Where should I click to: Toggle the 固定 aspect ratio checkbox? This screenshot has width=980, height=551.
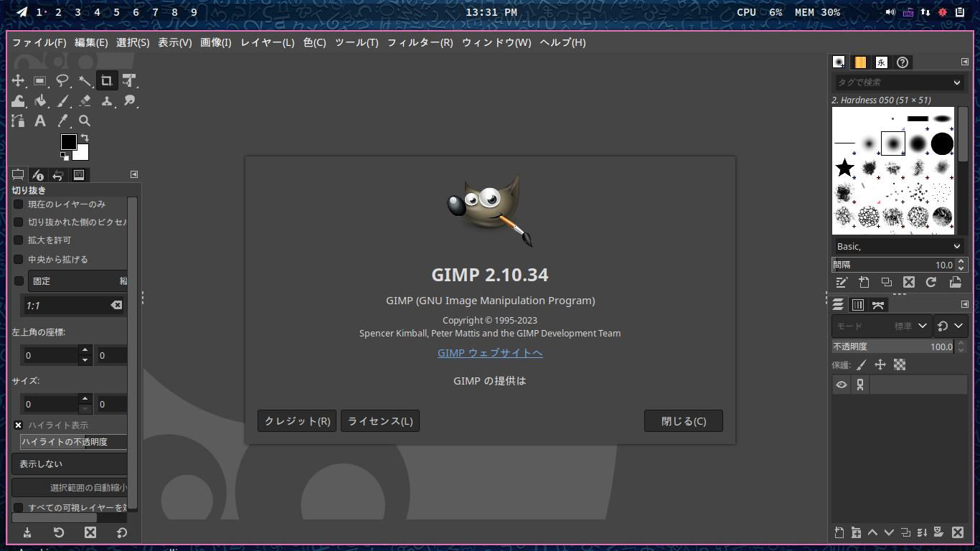coord(19,281)
